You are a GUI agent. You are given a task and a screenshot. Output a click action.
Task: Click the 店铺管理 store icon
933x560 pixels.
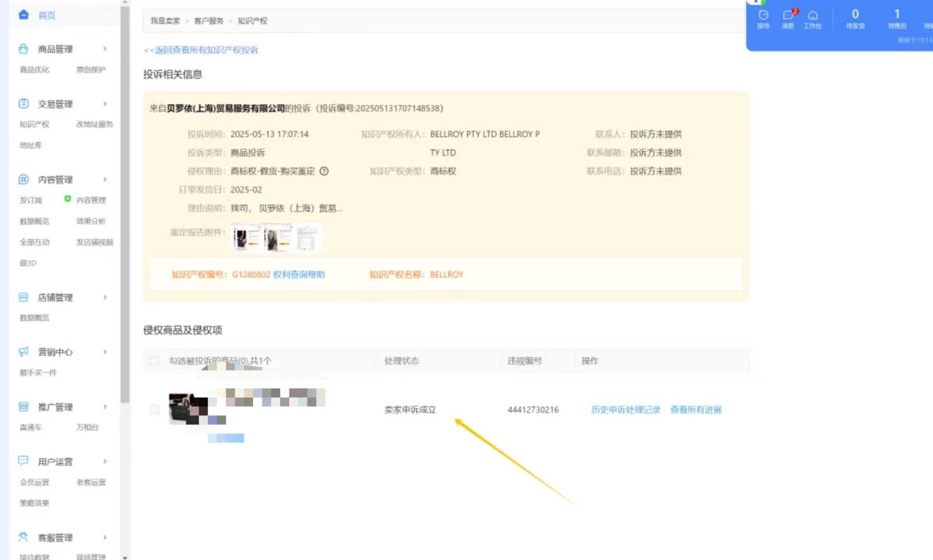tap(23, 297)
